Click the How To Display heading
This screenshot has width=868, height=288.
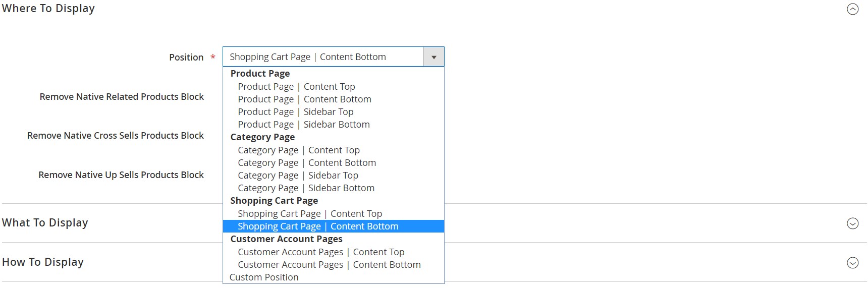[43, 262]
